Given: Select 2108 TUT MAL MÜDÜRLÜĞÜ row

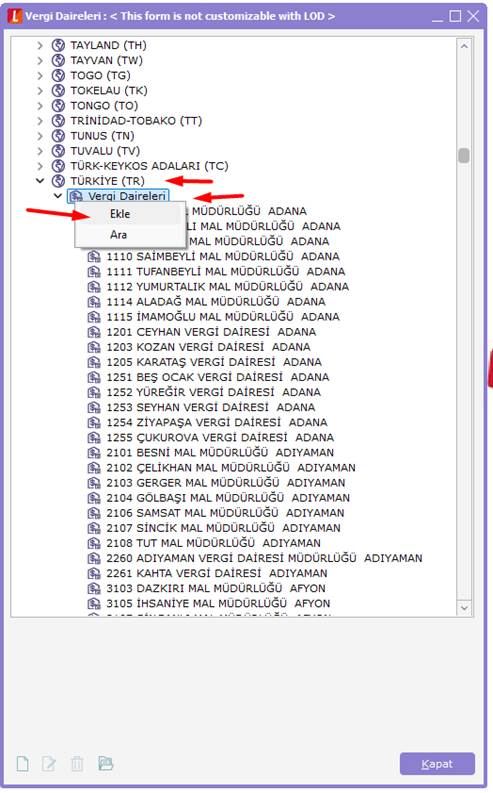Looking at the screenshot, I should pos(213,543).
